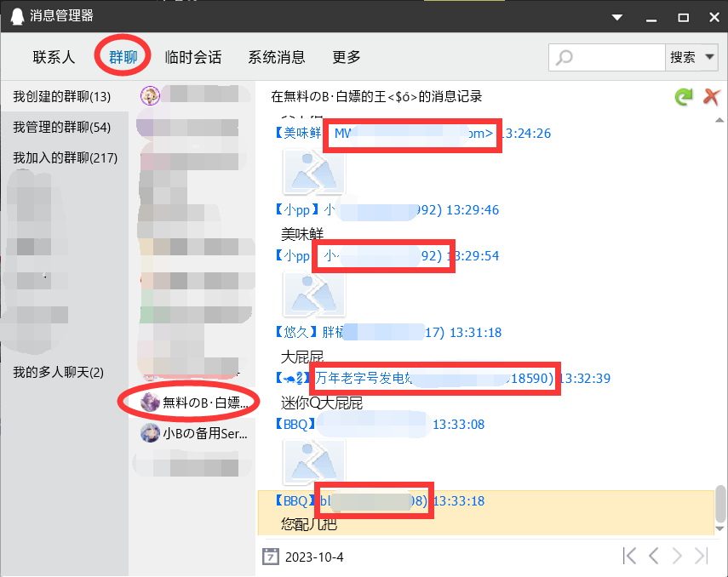Open the 系统消息 tab
Screen dimensions: 728x577
(277, 57)
